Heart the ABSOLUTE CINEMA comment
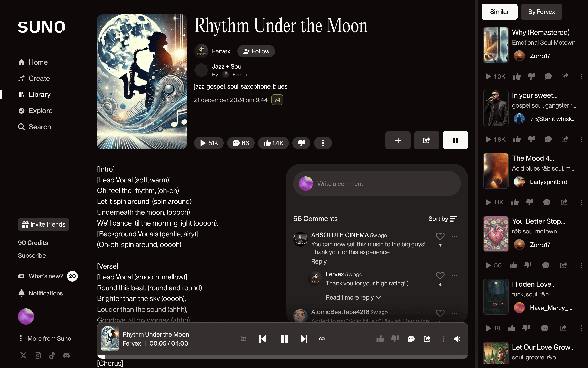588x368 pixels. (440, 236)
